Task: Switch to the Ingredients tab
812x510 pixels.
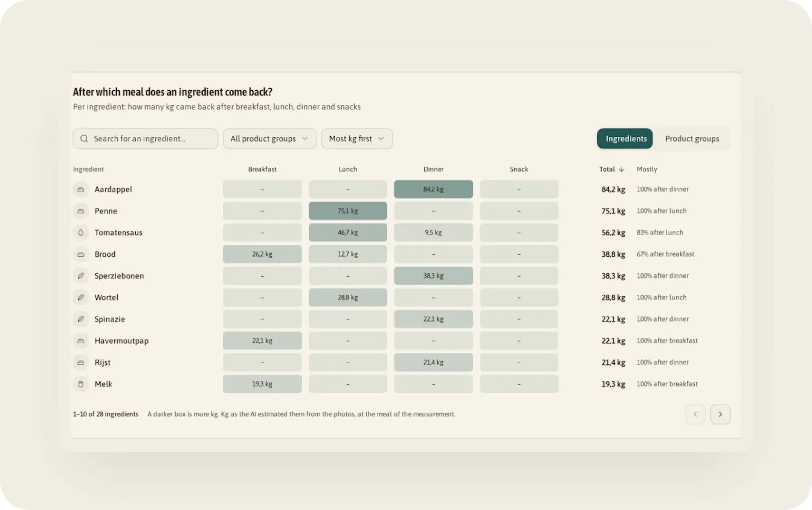Action: (625, 139)
